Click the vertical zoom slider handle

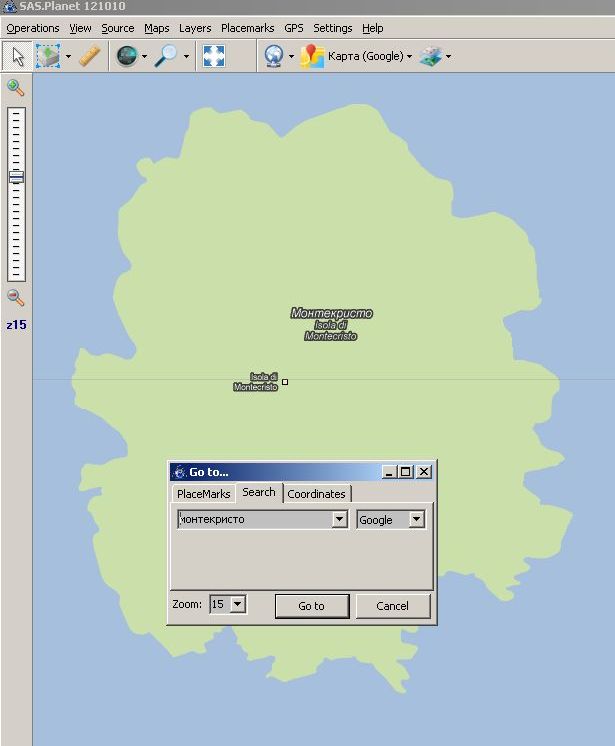click(x=16, y=177)
